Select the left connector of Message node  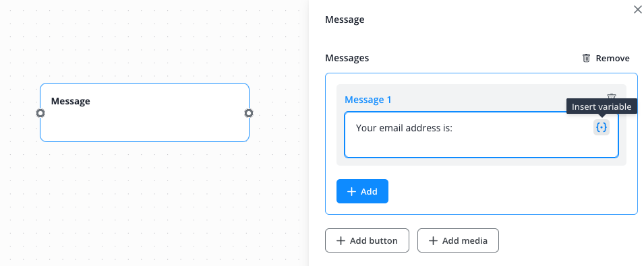click(x=40, y=113)
